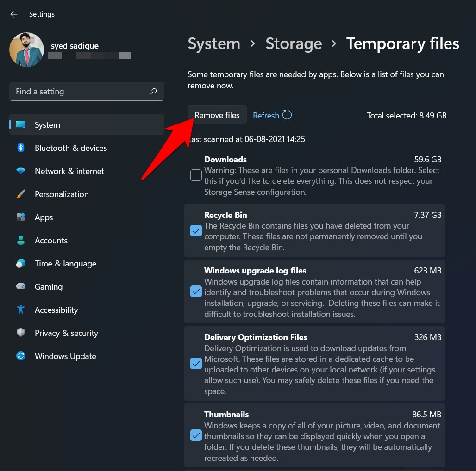This screenshot has width=476, height=471.
Task: Click the Accessibility person icon
Action: (x=21, y=310)
